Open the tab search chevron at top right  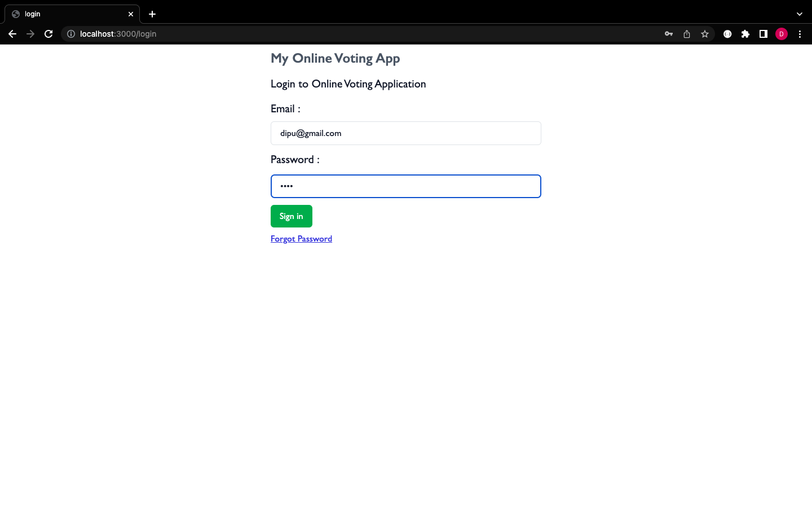(799, 14)
